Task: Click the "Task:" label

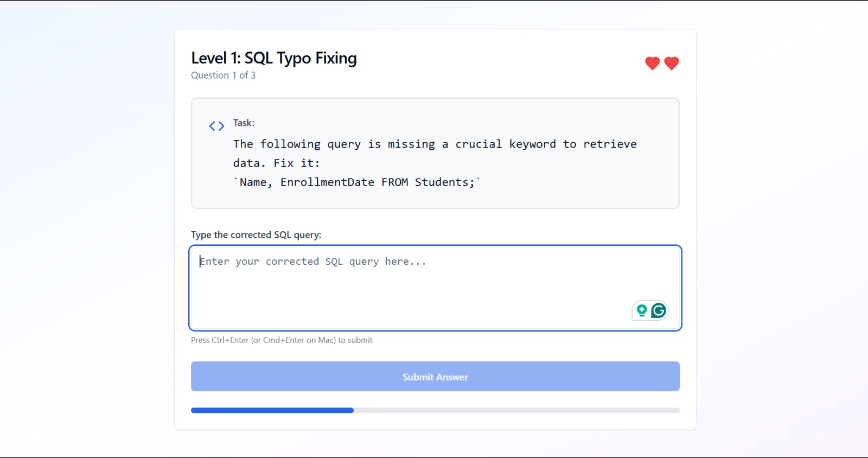Action: point(244,123)
